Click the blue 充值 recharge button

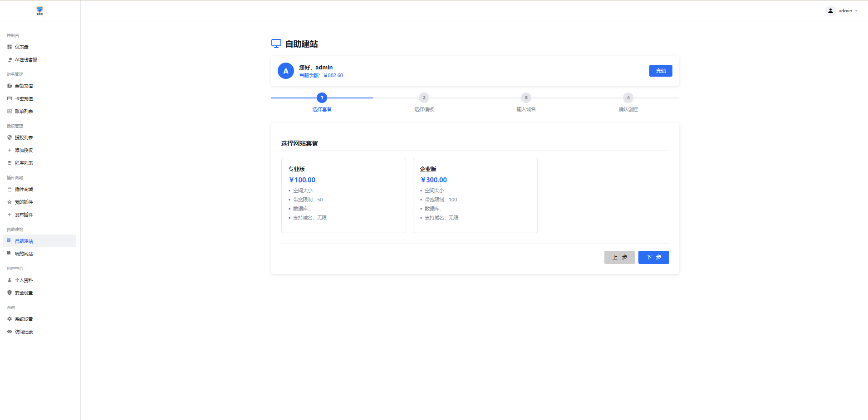660,71
